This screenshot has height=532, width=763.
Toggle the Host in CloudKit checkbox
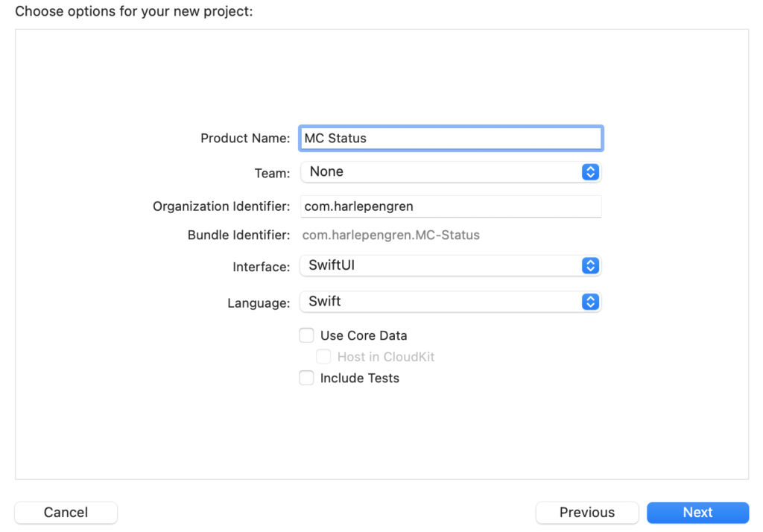point(323,357)
